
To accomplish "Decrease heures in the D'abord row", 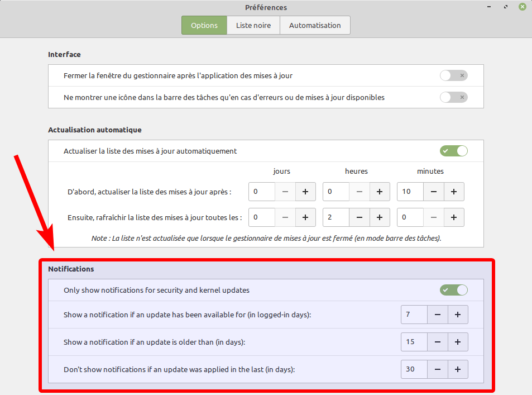I will point(360,192).
